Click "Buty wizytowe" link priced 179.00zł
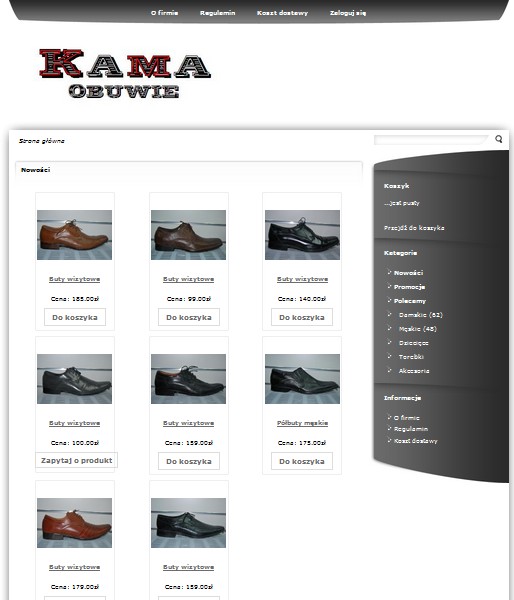The height and width of the screenshot is (600, 514). pyautogui.click(x=75, y=567)
